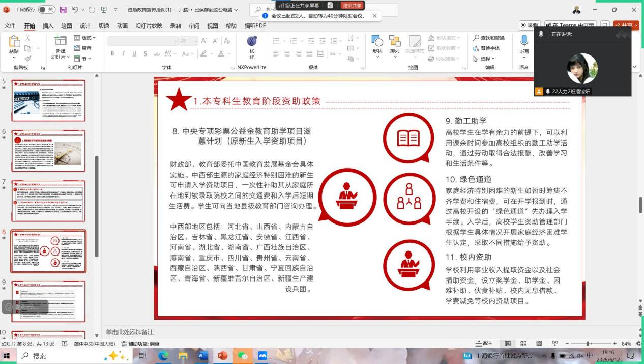Screen dimensions: 644x364
Task: Select slide 6 thumbnail in the panel
Action: click(48, 151)
